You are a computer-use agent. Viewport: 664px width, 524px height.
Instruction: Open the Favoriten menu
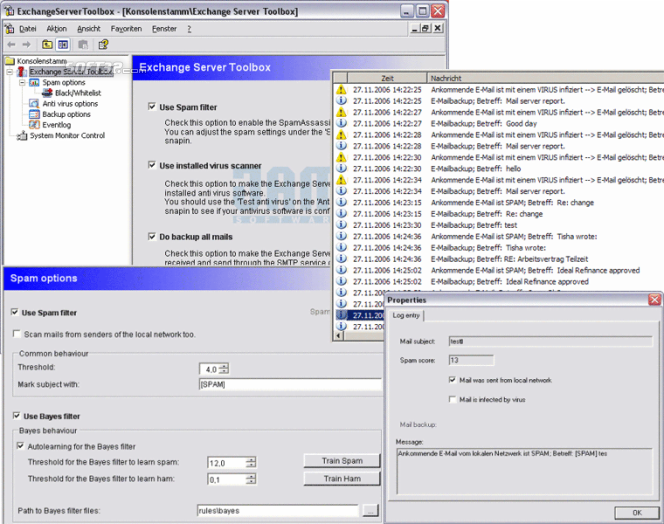click(126, 29)
